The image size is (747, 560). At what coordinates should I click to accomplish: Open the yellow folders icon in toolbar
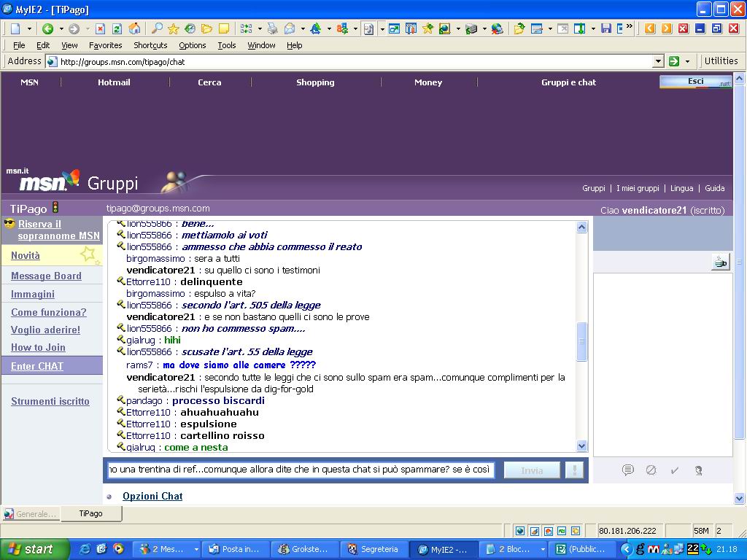click(206, 29)
